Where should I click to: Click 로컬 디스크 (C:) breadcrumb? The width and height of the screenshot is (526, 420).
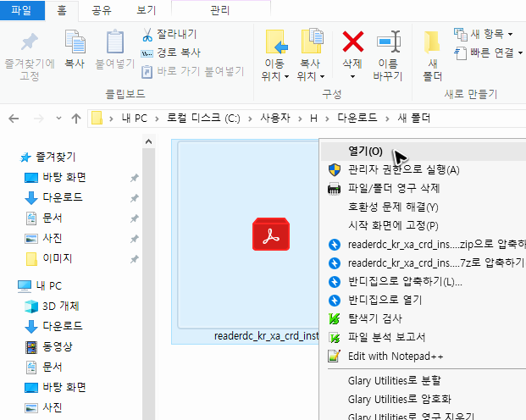pyautogui.click(x=203, y=118)
